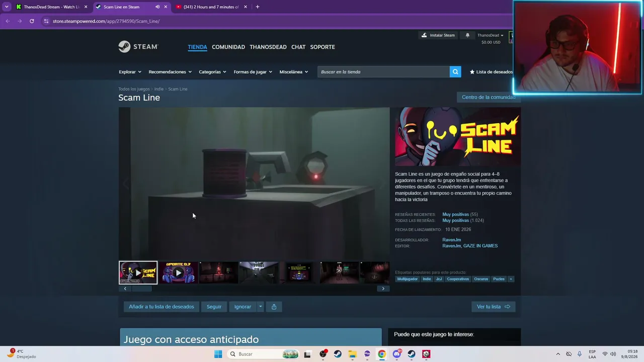Click the microphone tray icon
The image size is (644, 362).
tap(580, 354)
